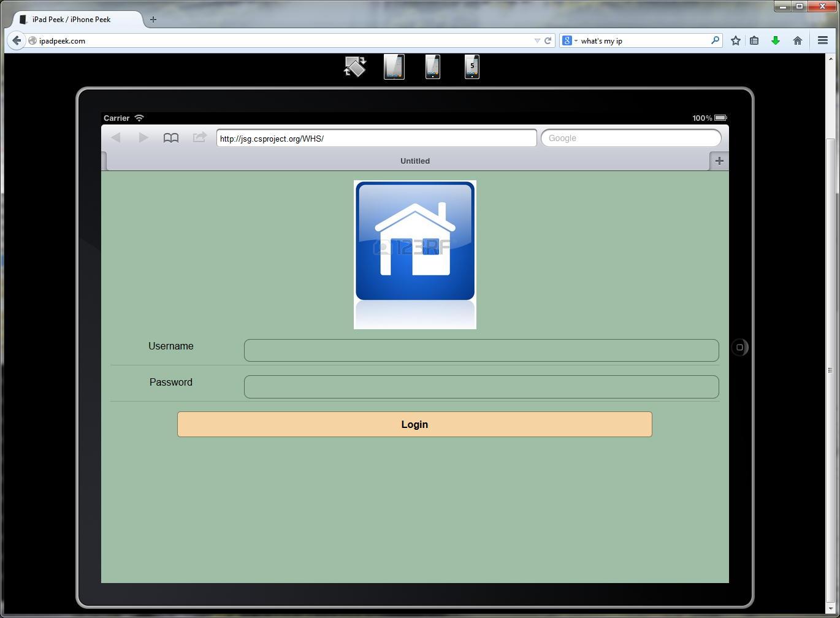Click the "Password" label text
Viewport: 840px width, 618px height.
coord(171,382)
